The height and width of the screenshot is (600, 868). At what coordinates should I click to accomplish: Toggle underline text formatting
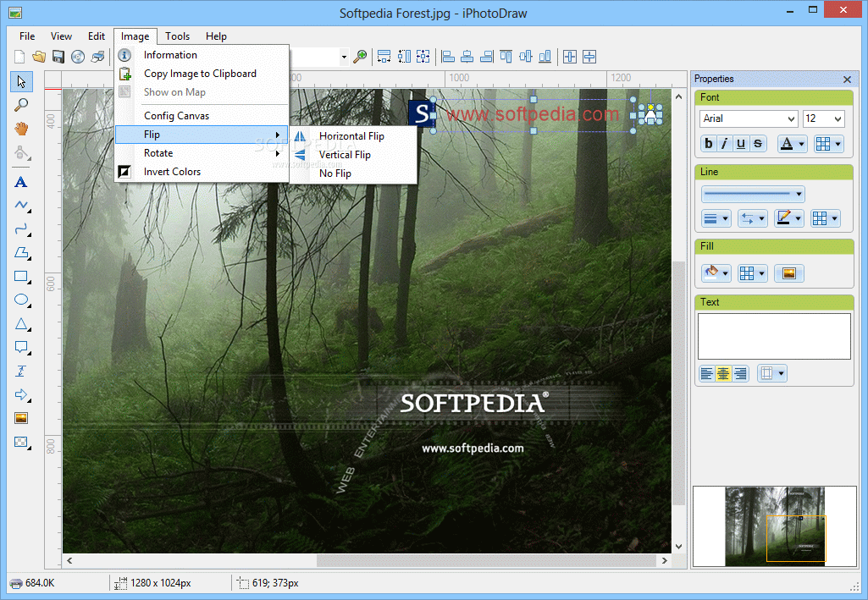point(741,144)
